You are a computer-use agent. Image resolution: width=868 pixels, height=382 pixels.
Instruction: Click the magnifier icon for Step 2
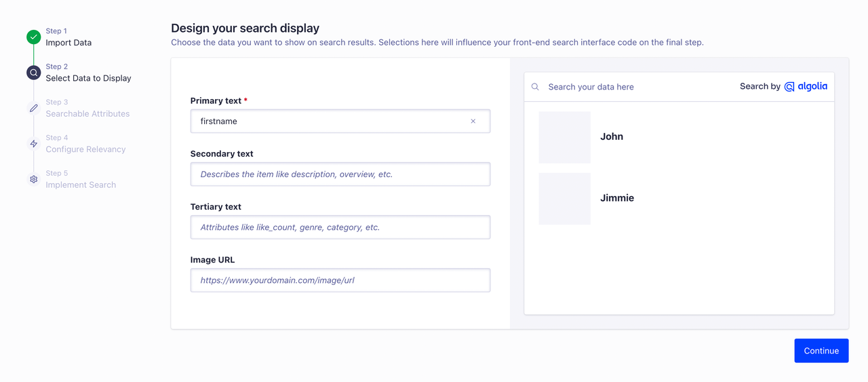[x=33, y=73]
